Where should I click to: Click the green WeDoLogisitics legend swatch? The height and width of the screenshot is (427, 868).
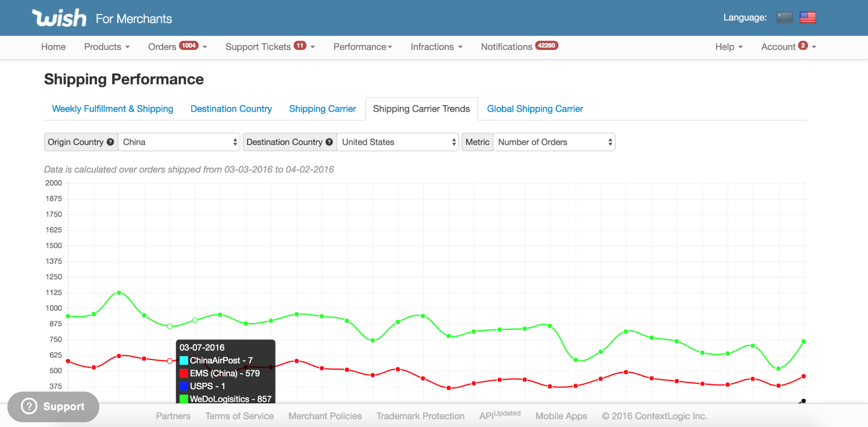184,399
